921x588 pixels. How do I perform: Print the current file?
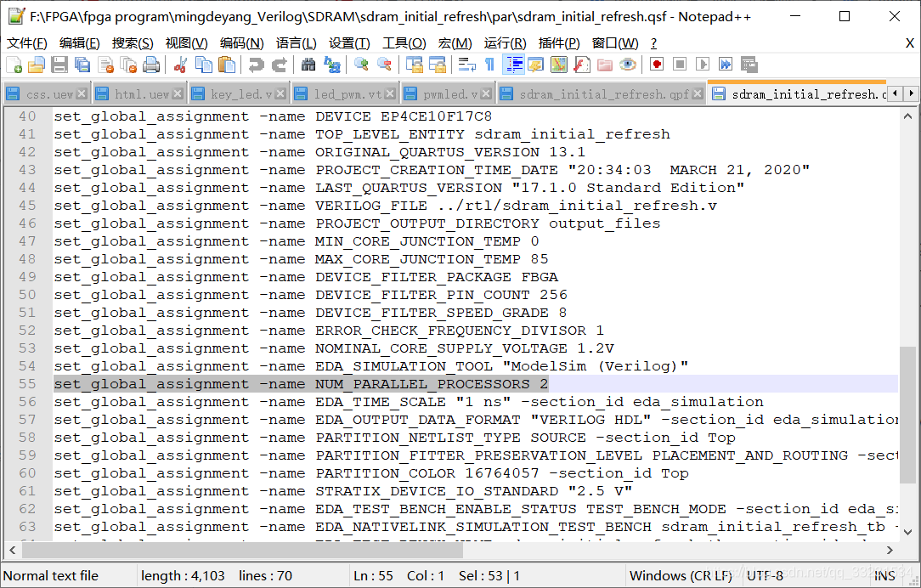(151, 65)
